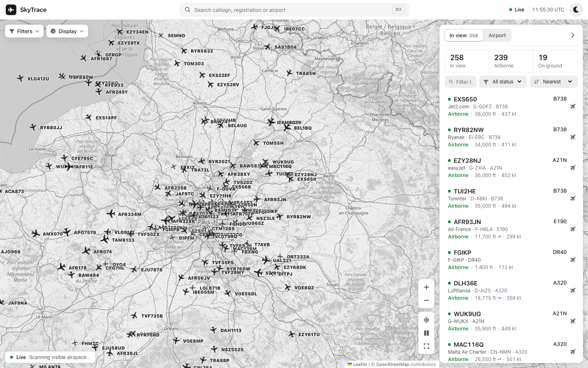Image resolution: width=588 pixels, height=368 pixels.
Task: Click the 258 In view stat
Action: (467, 61)
